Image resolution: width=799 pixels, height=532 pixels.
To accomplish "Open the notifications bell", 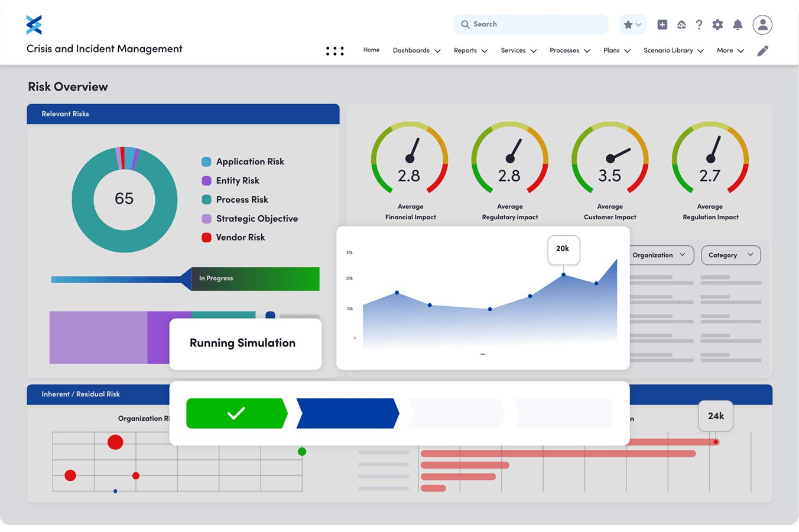I will 738,24.
